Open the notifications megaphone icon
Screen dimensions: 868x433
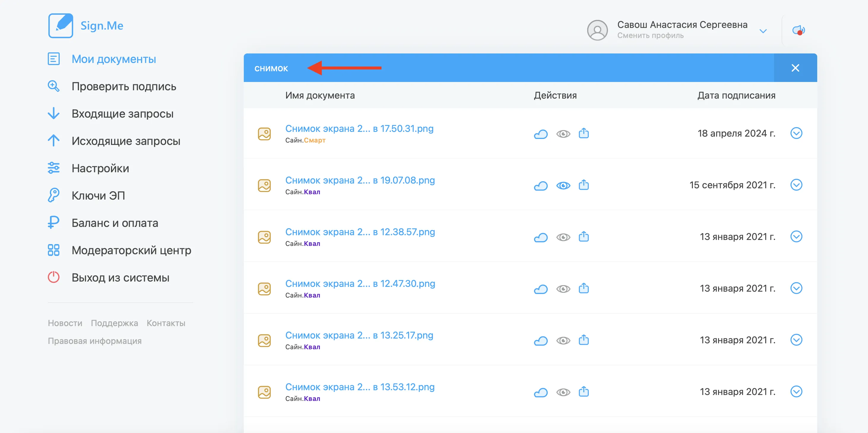point(798,30)
